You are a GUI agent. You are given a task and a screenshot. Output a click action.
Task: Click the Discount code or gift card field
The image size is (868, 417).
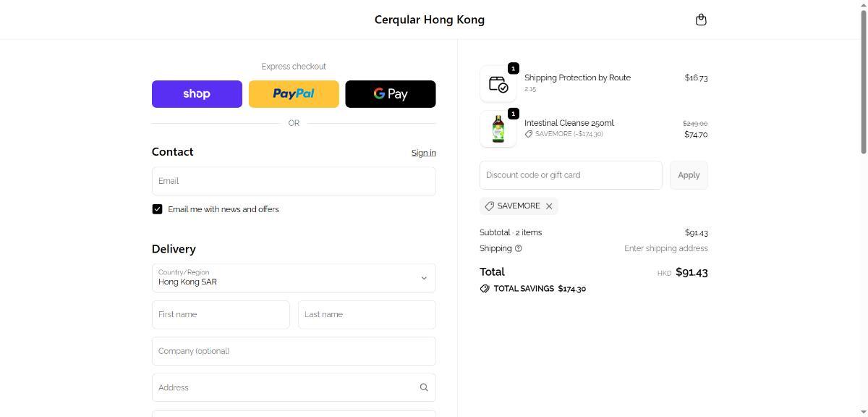[570, 175]
